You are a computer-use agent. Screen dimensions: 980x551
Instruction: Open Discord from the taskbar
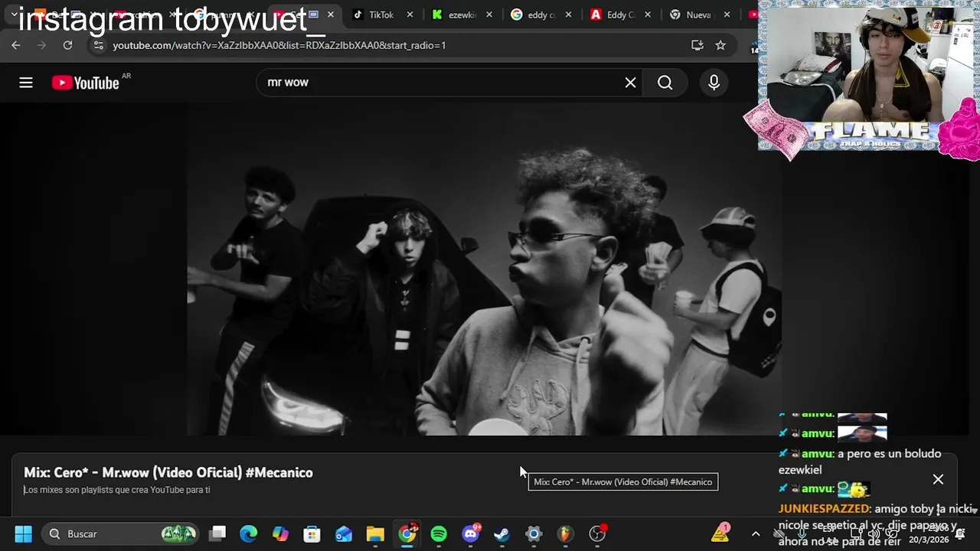pyautogui.click(x=470, y=534)
